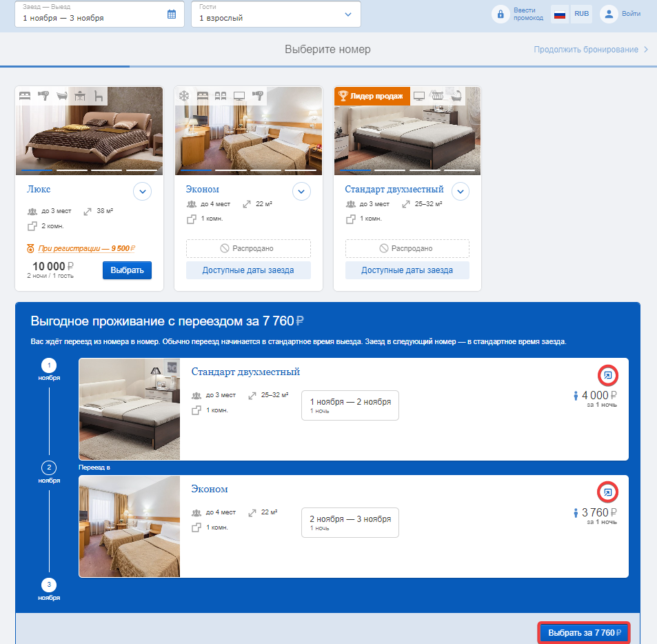Click the 4 000 ₽ price for one night
The image size is (657, 644).
[599, 395]
